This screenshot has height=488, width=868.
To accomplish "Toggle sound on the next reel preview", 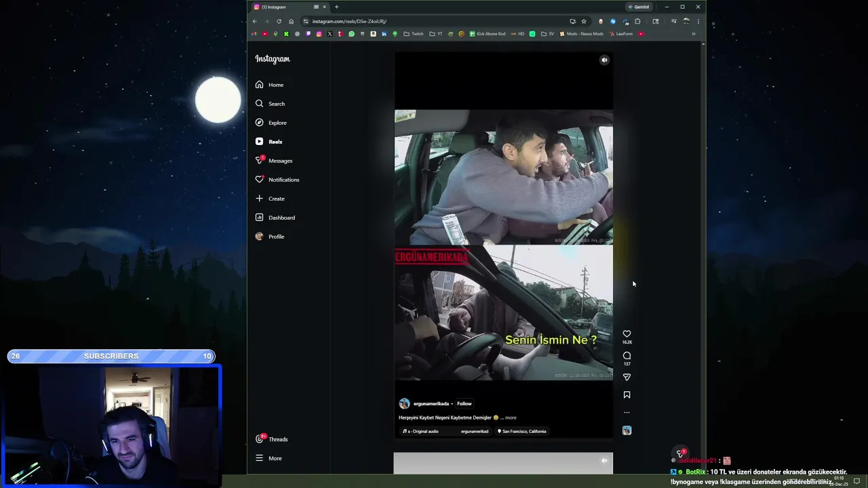I will [604, 461].
